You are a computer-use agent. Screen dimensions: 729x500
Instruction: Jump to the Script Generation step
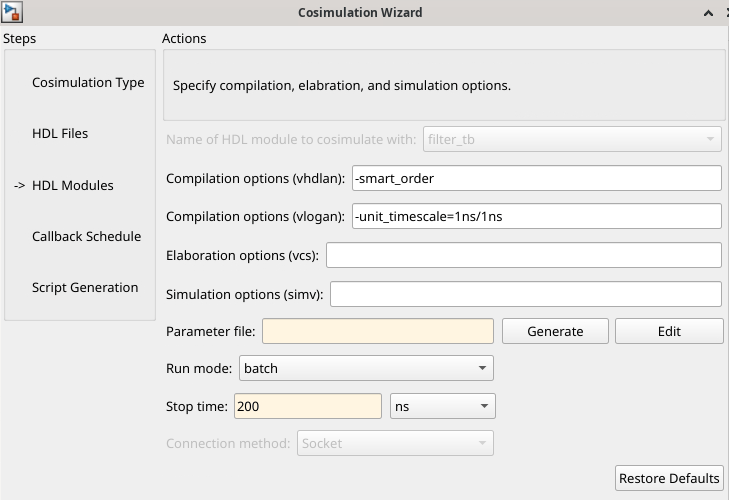(x=85, y=287)
